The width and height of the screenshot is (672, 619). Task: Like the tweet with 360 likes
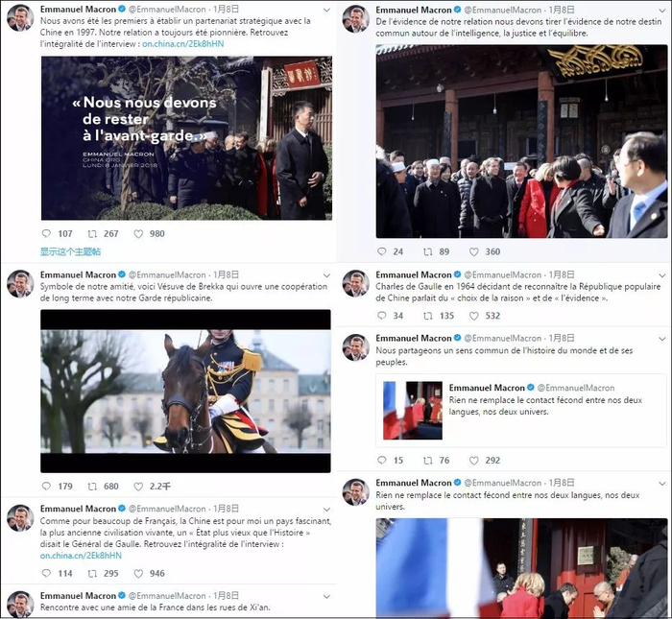coord(473,251)
